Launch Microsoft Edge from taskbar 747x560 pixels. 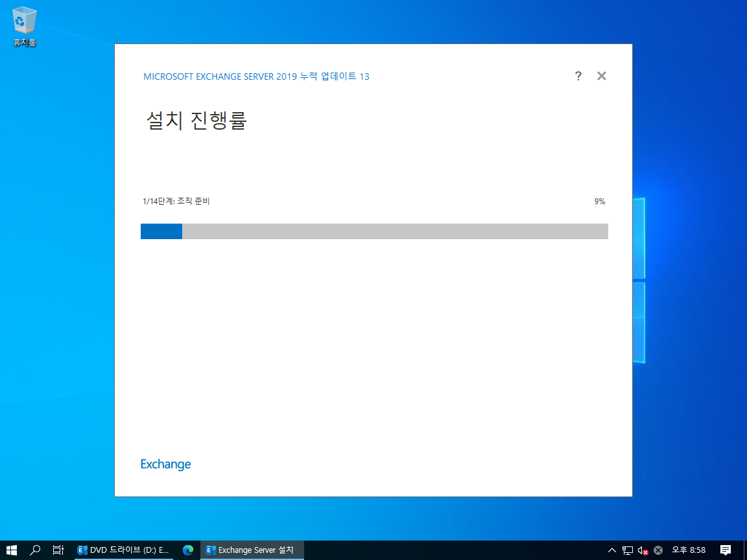coord(187,550)
